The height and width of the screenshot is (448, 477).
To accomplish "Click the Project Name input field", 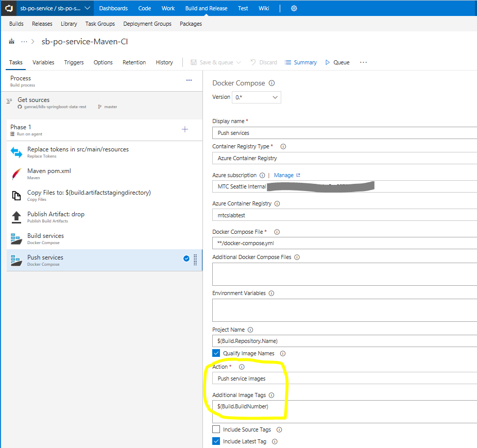I will 345,341.
